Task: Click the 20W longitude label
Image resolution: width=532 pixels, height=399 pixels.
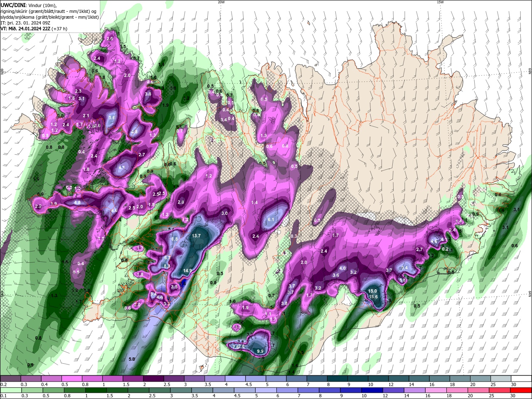Action: [x=221, y=2]
